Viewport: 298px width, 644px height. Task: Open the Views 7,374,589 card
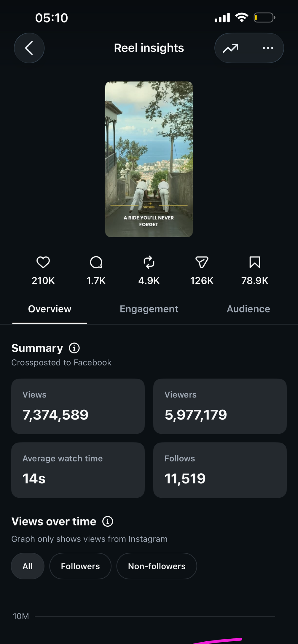pos(78,406)
